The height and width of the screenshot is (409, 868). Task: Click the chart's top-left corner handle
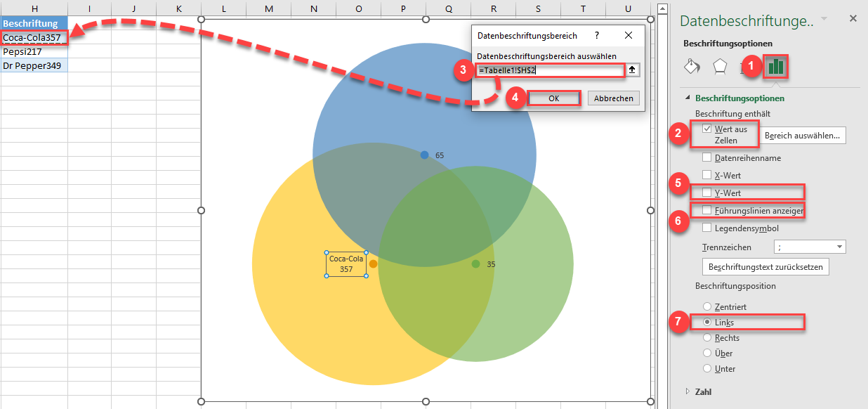tap(202, 19)
